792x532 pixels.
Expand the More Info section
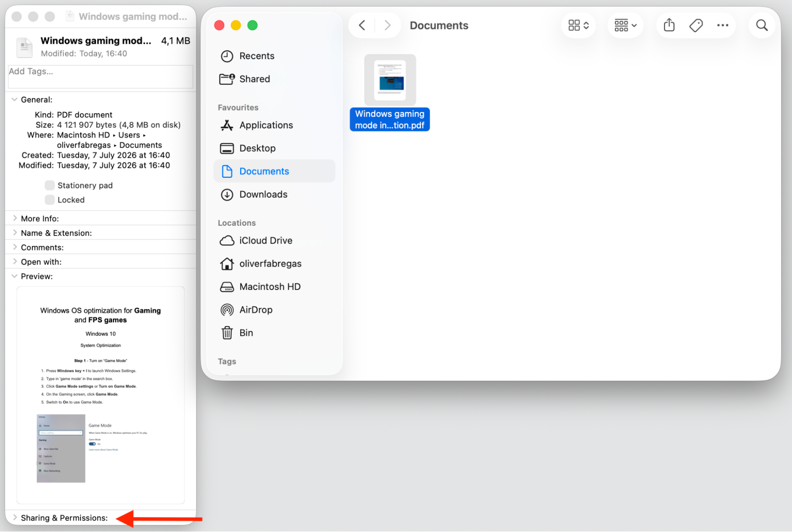coord(15,218)
